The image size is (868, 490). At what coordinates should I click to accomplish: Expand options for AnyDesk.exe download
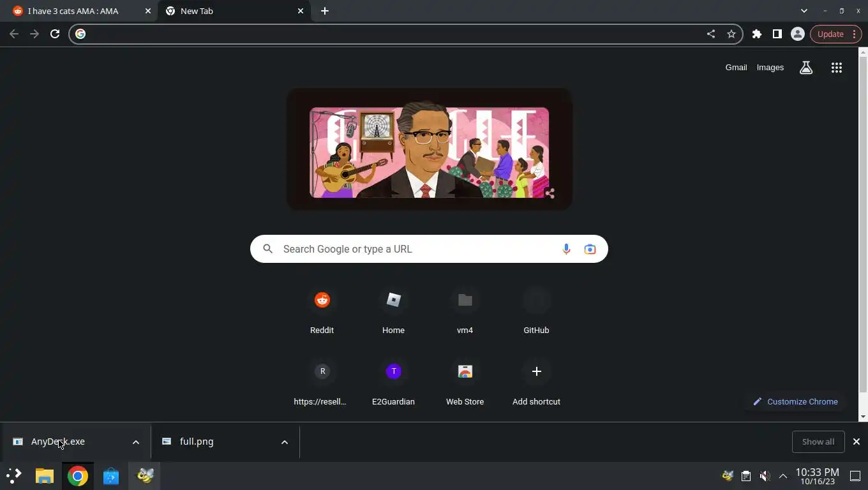(136, 442)
